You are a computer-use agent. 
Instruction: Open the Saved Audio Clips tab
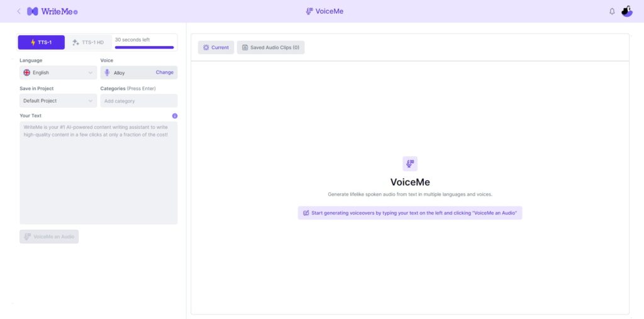270,48
